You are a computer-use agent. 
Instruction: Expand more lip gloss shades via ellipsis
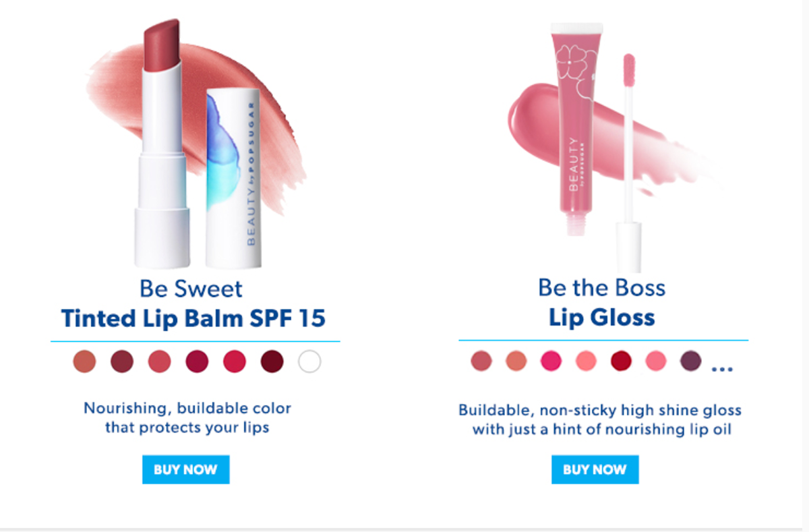pyautogui.click(x=722, y=369)
